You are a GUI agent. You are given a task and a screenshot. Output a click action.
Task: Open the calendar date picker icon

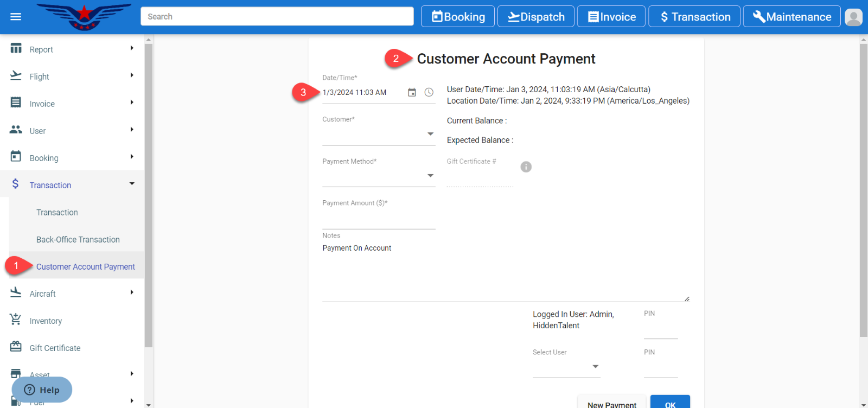pos(412,93)
